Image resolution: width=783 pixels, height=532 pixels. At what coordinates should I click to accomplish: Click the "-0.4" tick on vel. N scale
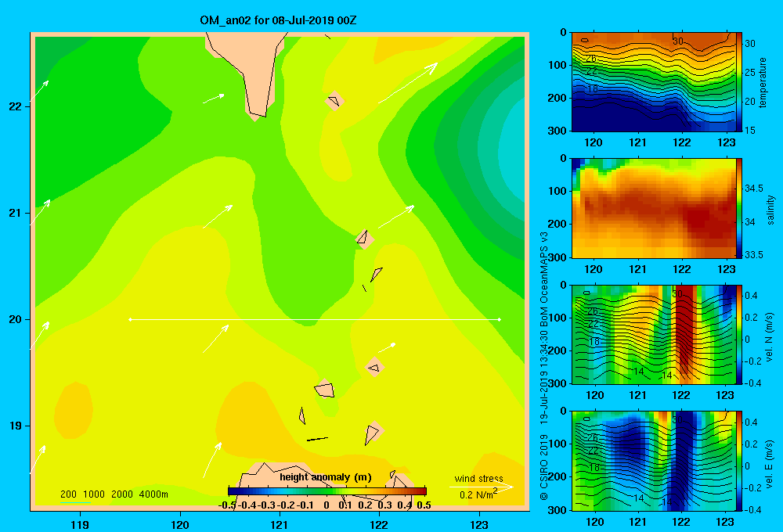pyautogui.click(x=753, y=383)
